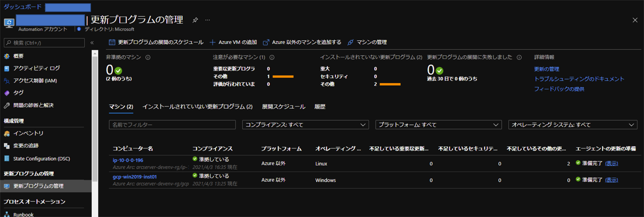Switch to インストールされていない更新プログラム (2) tab
Image resolution: width=644 pixels, height=217 pixels.
point(197,107)
